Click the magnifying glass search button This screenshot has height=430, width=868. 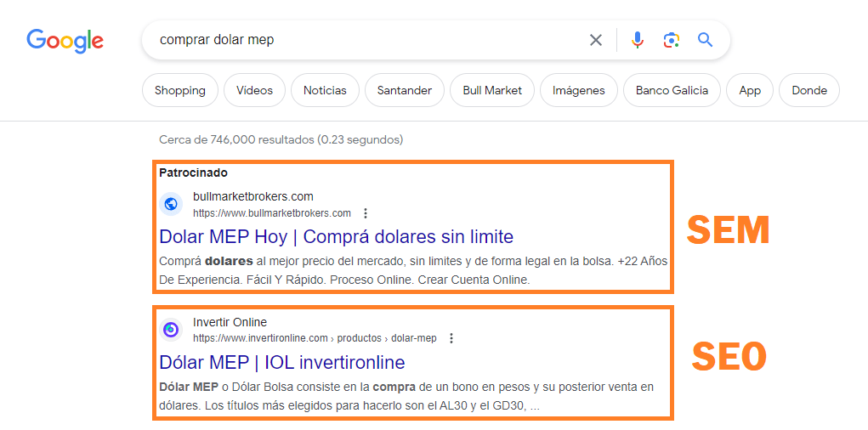coord(705,40)
